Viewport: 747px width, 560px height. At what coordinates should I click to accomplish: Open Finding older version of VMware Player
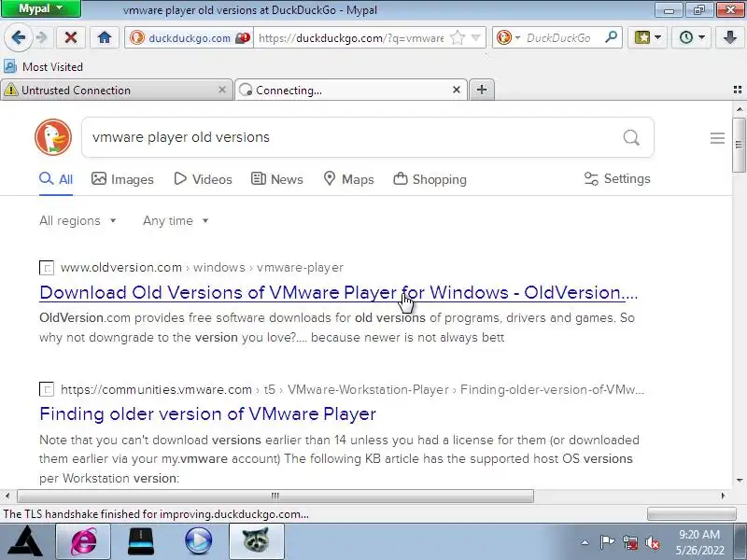pos(207,413)
